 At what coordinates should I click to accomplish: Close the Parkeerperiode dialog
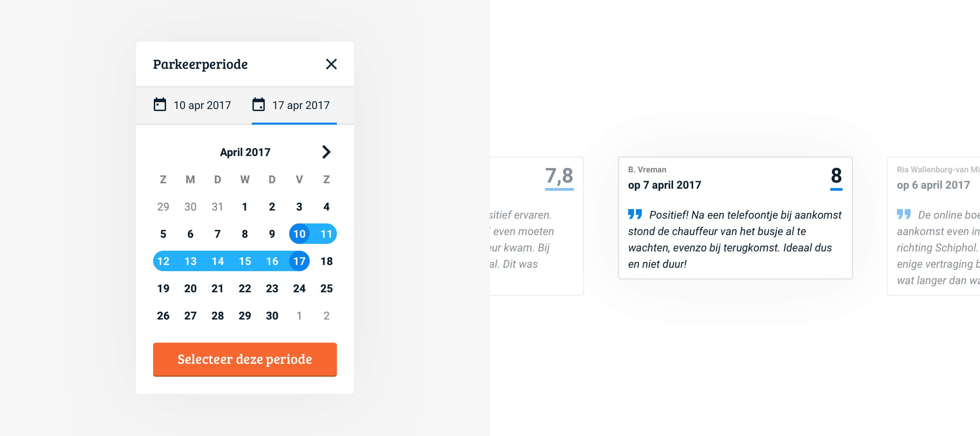[x=331, y=64]
